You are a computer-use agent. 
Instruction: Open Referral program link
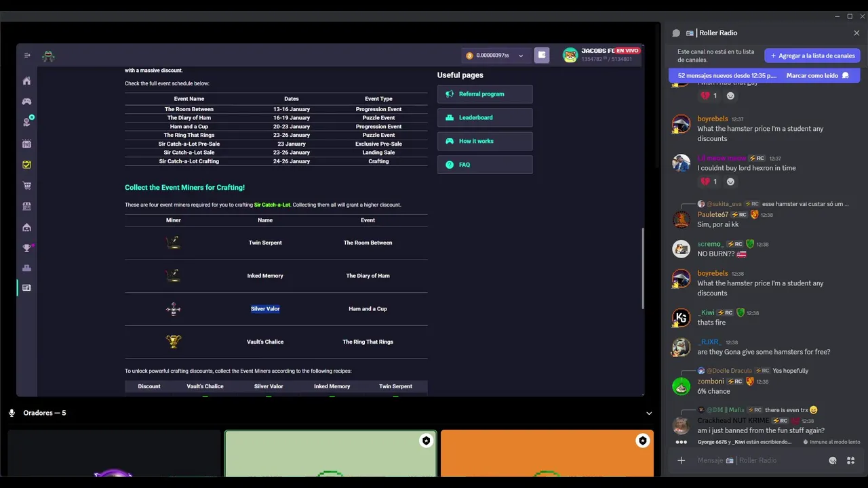tap(485, 94)
